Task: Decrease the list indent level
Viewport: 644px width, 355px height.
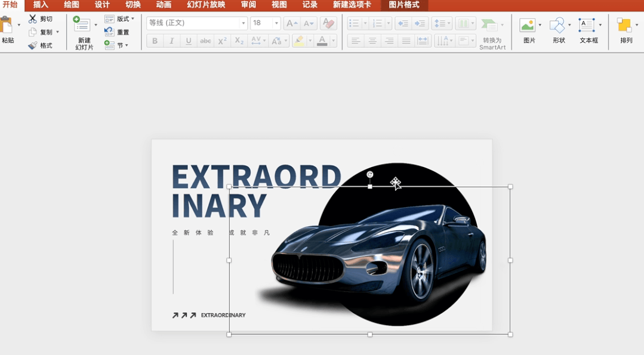Action: pos(403,23)
